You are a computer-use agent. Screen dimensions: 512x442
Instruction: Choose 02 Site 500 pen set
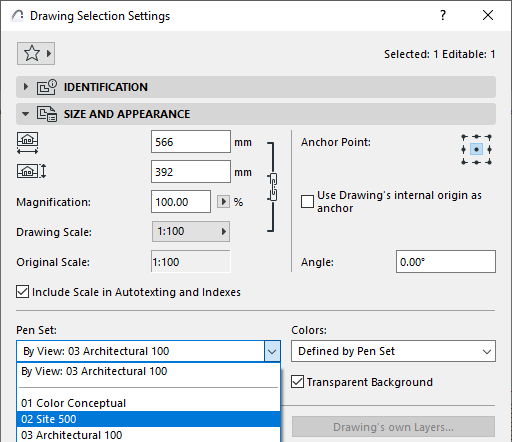tap(148, 419)
